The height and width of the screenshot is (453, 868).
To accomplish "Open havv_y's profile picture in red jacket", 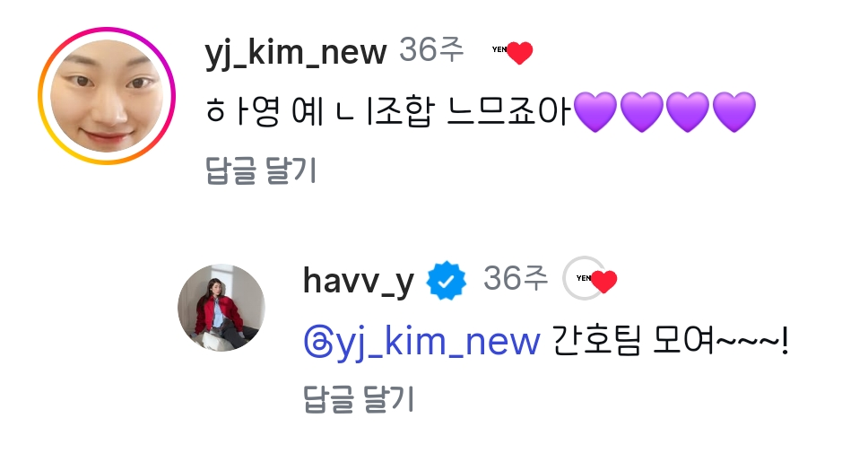I will (x=221, y=308).
